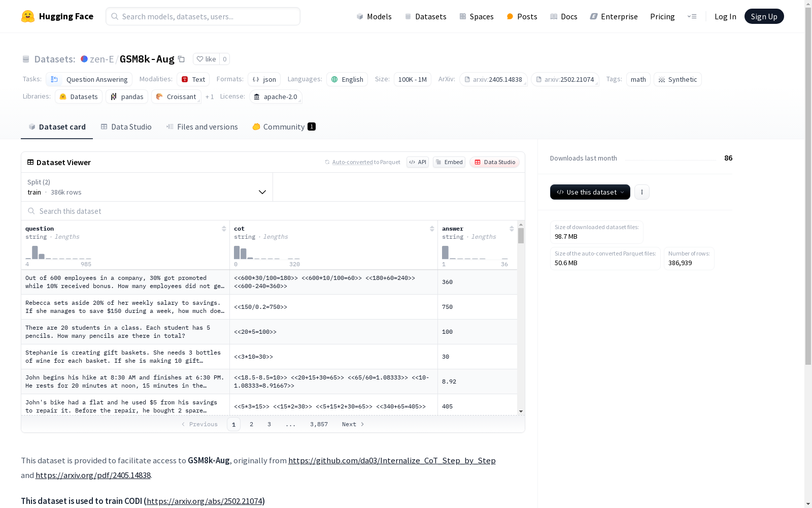Click the Auto-converted link
The height and width of the screenshot is (508, 812).
coord(352,162)
